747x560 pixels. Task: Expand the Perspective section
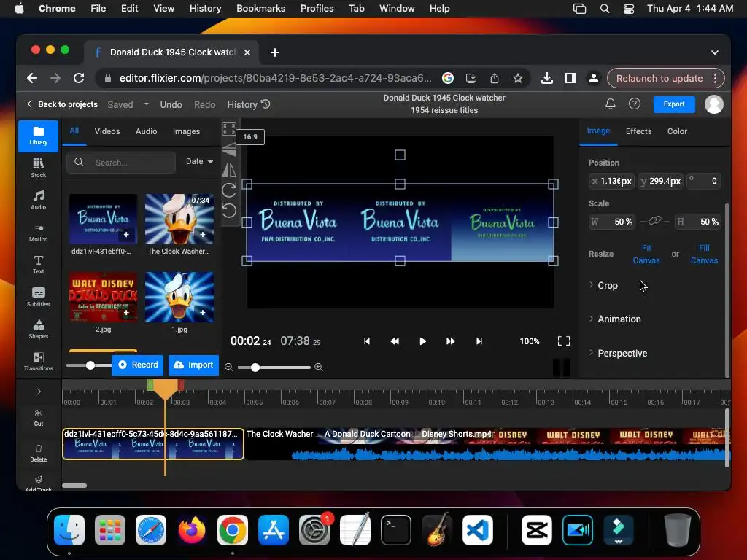(x=618, y=354)
